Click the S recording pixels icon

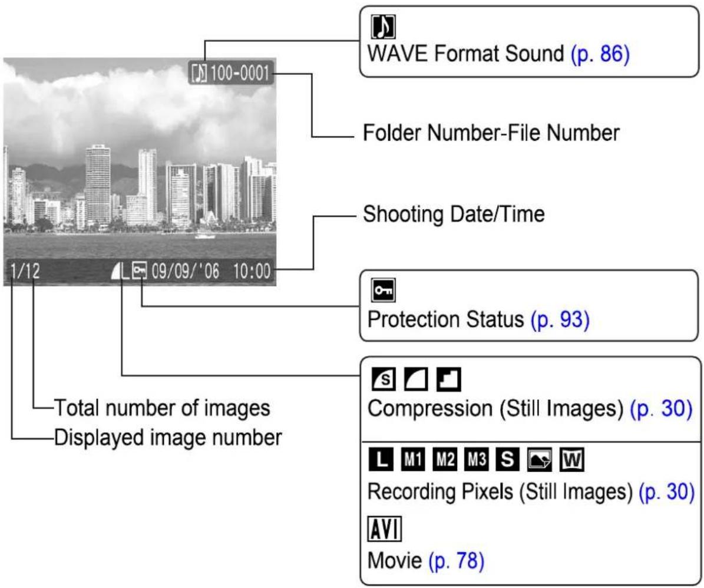[x=508, y=459]
